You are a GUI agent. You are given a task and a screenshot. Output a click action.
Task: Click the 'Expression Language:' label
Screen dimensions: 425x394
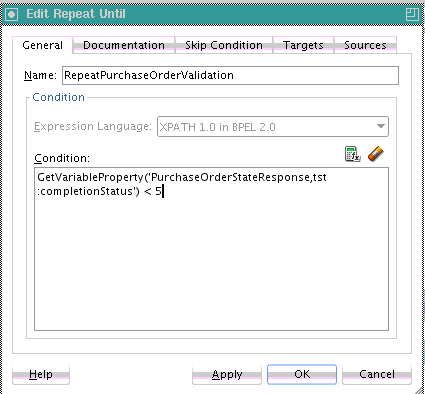click(93, 127)
